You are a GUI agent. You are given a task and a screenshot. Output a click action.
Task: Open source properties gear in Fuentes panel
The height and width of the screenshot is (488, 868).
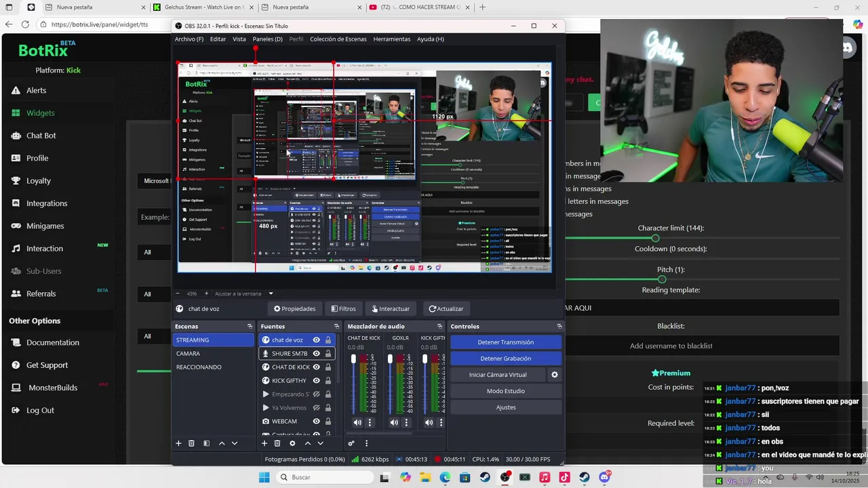coord(292,443)
